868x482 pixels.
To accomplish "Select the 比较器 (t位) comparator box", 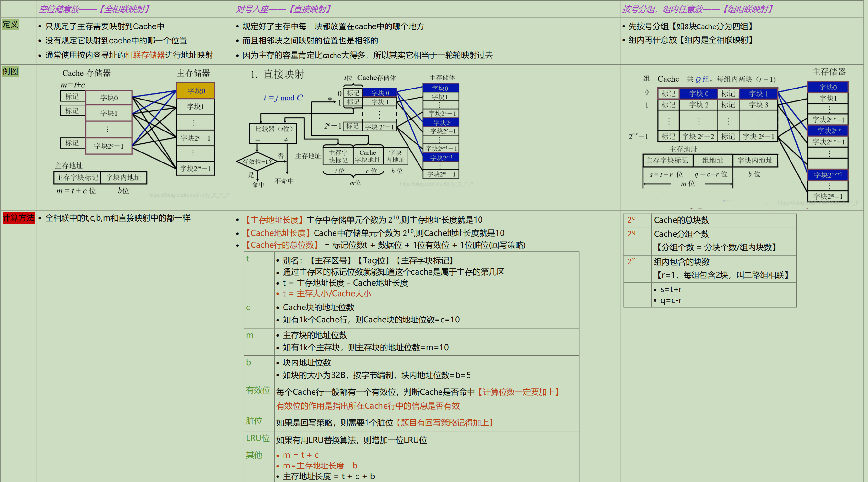I will [x=273, y=133].
